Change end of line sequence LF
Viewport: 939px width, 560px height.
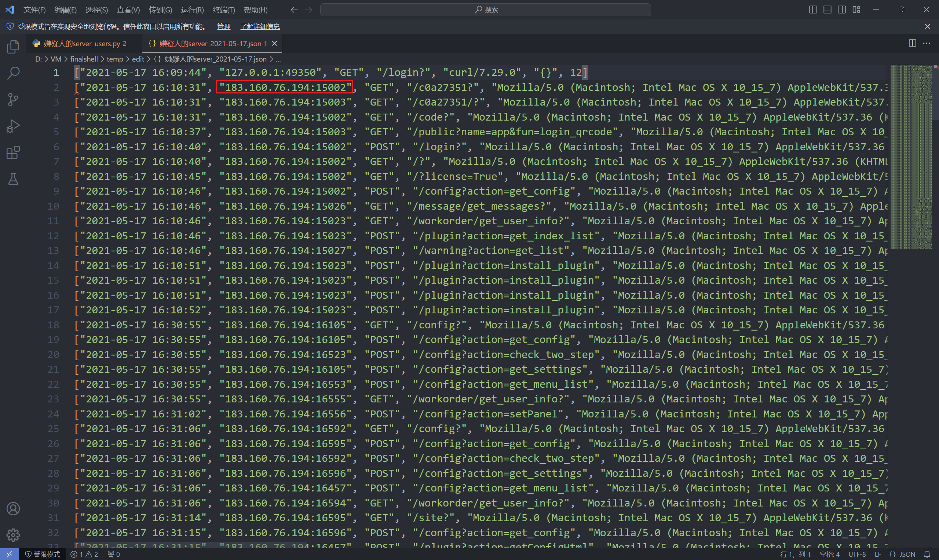877,554
